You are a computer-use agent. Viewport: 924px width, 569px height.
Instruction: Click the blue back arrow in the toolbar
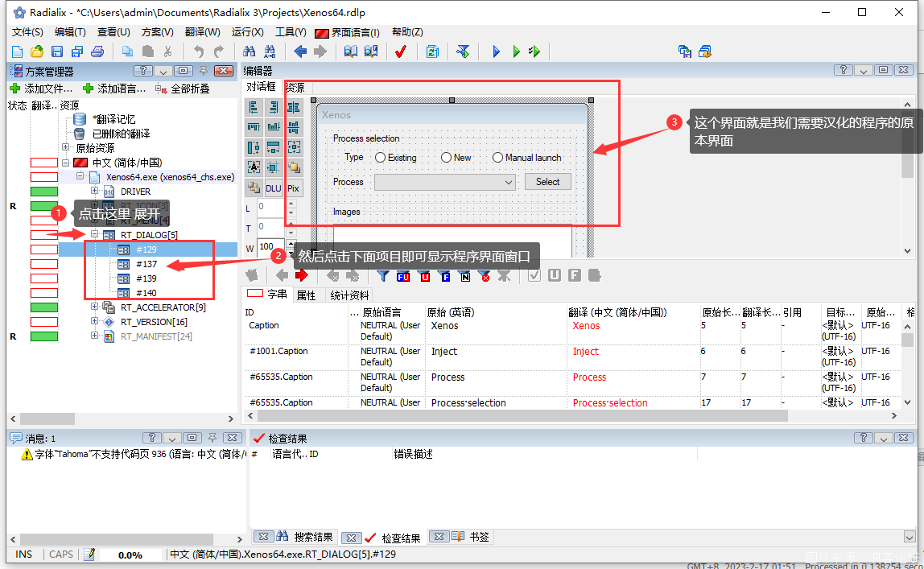[x=300, y=52]
